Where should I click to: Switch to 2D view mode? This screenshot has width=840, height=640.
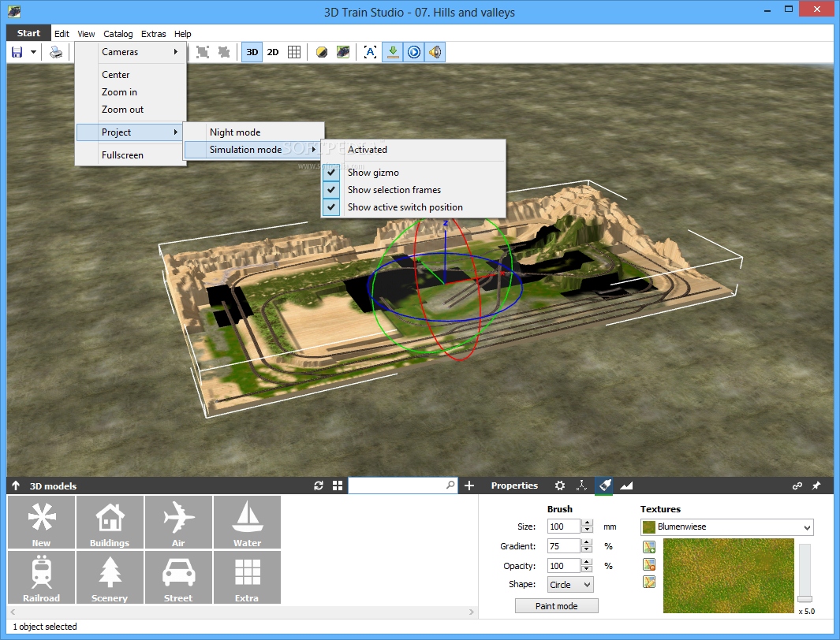[x=273, y=52]
